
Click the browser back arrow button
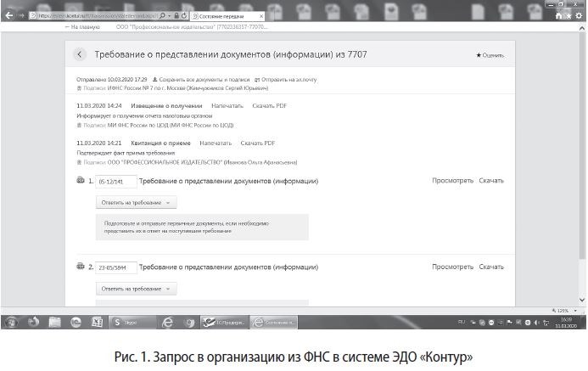tap(9, 16)
